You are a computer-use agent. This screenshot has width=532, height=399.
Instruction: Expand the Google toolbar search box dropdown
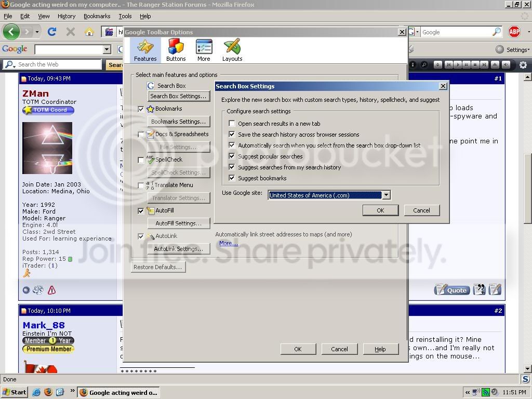[x=107, y=49]
